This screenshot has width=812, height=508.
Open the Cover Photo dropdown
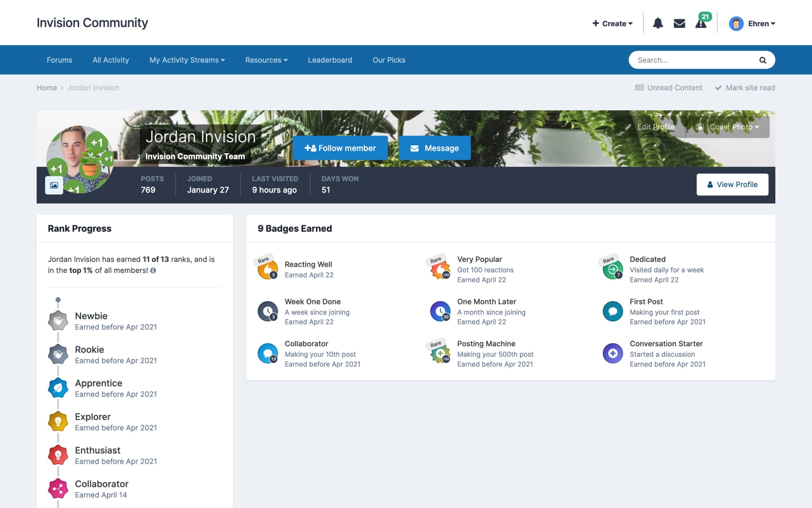tap(728, 127)
